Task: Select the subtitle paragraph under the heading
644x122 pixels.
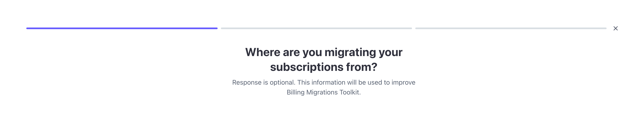Action: point(324,87)
